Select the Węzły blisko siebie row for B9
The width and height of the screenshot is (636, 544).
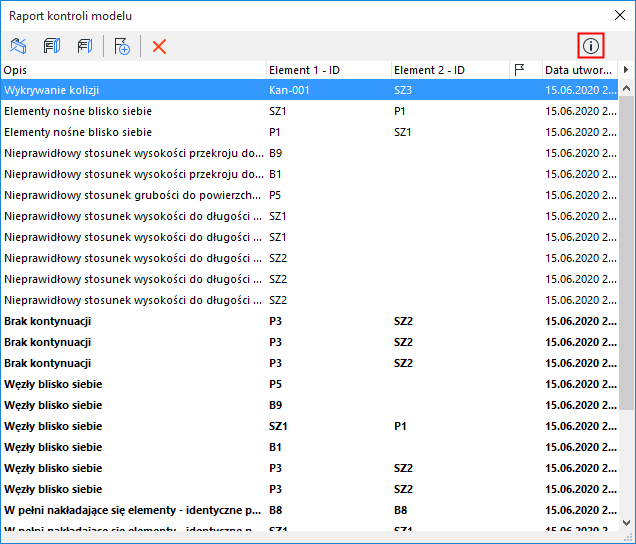[x=310, y=405]
